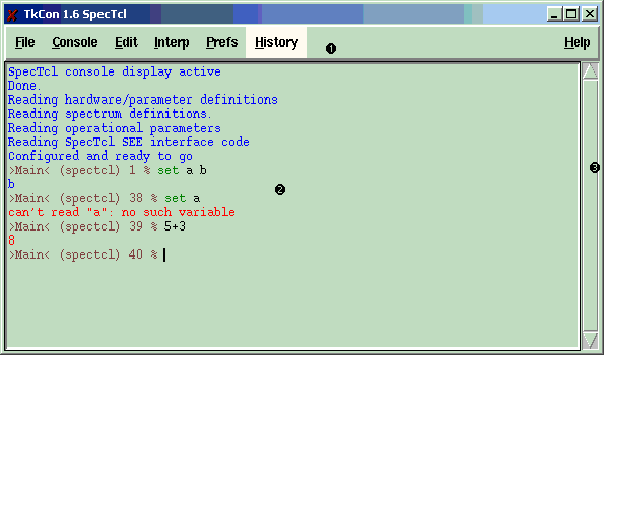
Task: Click 'Reading SpecTcl SEE interface code' line
Action: click(x=129, y=142)
